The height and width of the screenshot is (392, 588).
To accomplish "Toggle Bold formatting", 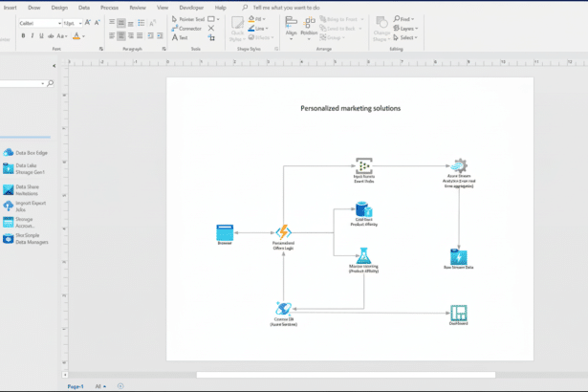I will (23, 35).
